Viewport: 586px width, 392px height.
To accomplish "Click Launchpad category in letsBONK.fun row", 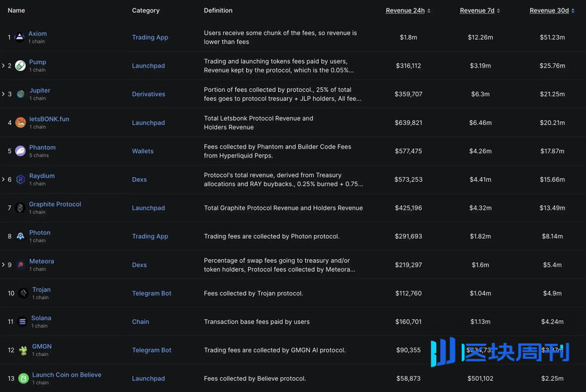I will tap(148, 122).
